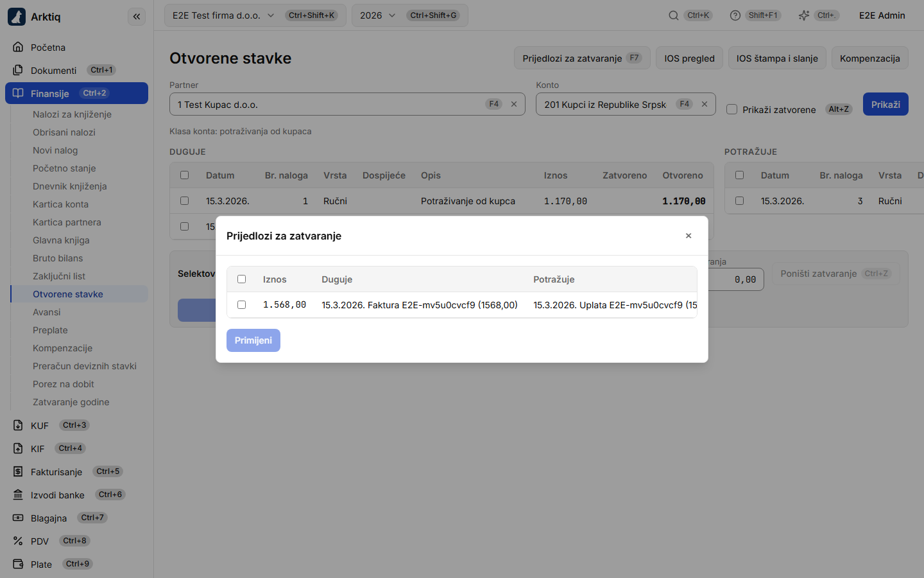The height and width of the screenshot is (578, 924).
Task: Go to Početna home icon
Action: 18,47
